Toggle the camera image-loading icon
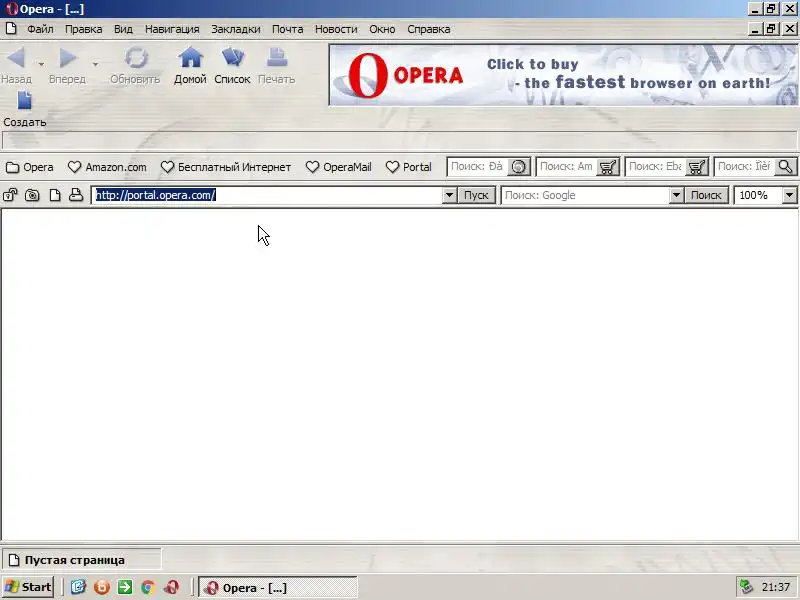Viewport: 800px width, 600px height. click(32, 195)
